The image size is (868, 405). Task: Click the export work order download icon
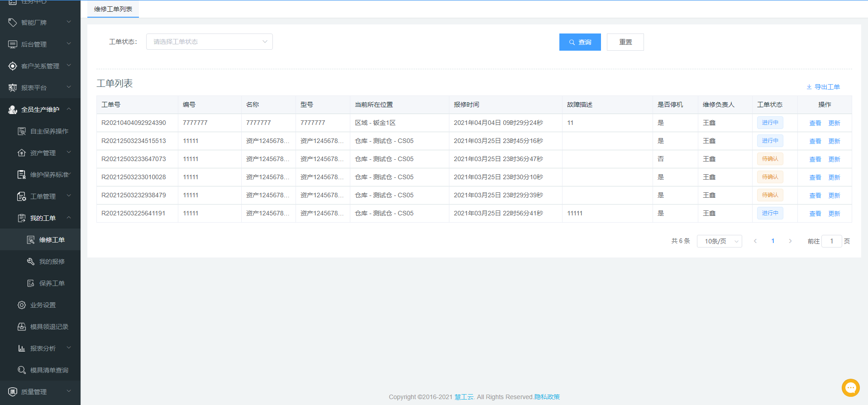point(809,87)
